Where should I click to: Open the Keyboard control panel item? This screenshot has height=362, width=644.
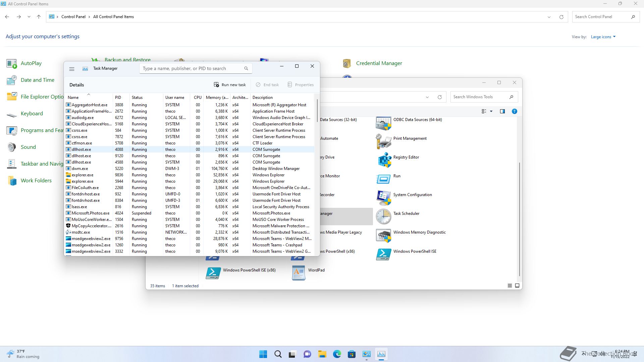(25, 114)
